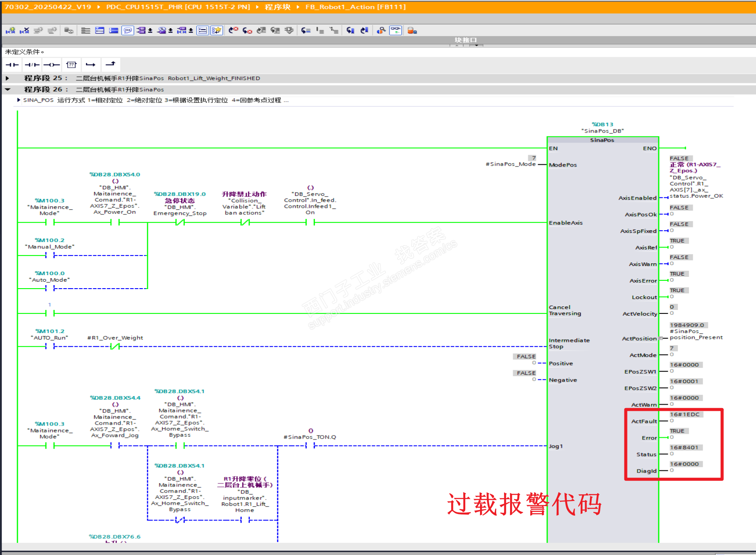
Task: Select the Ax_Power_On contact
Action: (x=115, y=222)
